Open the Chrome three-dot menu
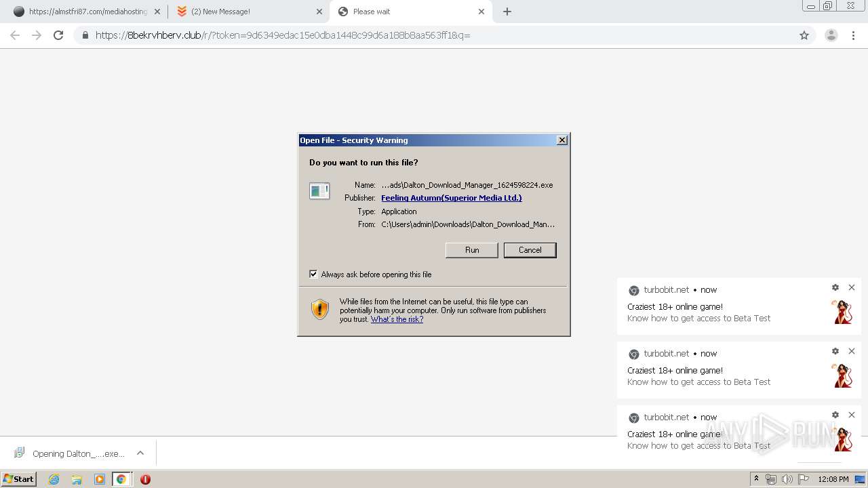The image size is (868, 488). 853,35
